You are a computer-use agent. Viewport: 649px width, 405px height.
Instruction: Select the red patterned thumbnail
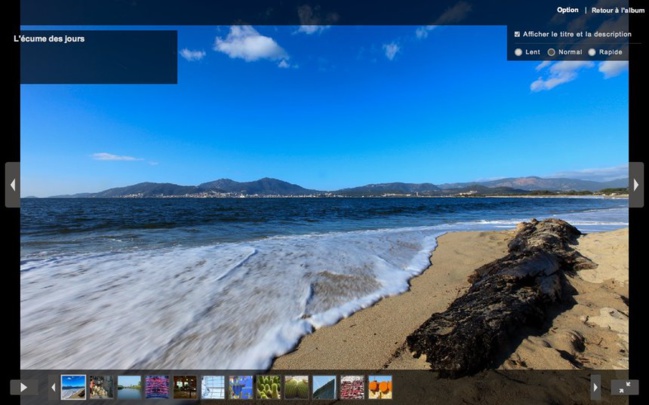pyautogui.click(x=352, y=387)
